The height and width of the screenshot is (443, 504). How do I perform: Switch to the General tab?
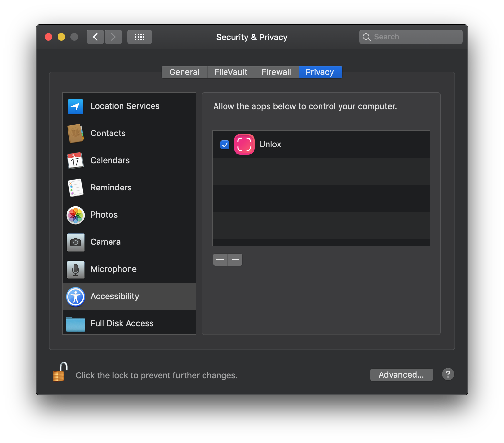184,72
